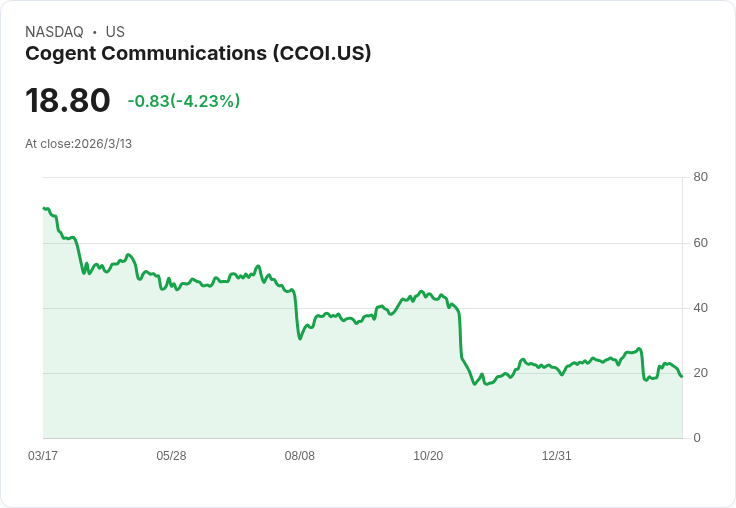Viewport: 736px width, 508px height.
Task: Click the bottom of the early-August price drop
Action: pyautogui.click(x=300, y=338)
